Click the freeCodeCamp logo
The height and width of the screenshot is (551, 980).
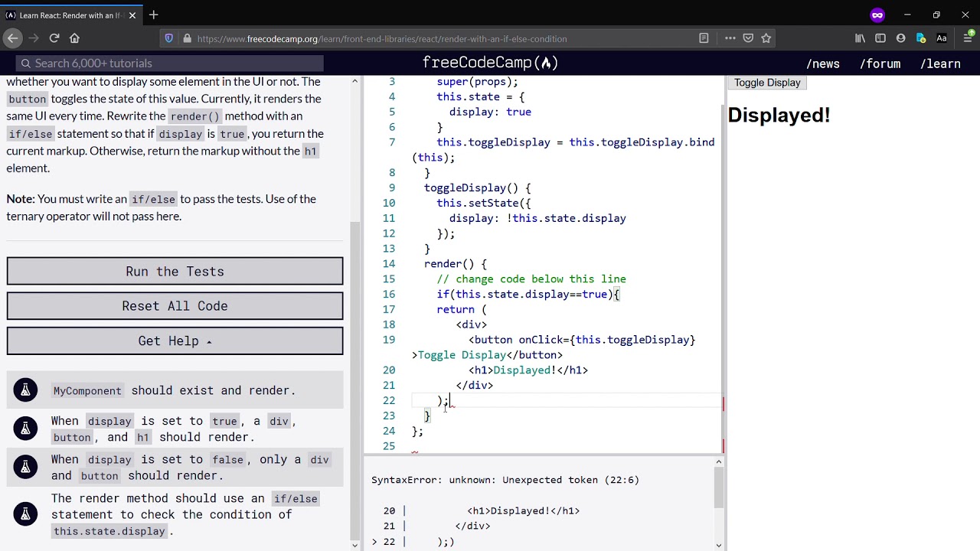coord(490,63)
